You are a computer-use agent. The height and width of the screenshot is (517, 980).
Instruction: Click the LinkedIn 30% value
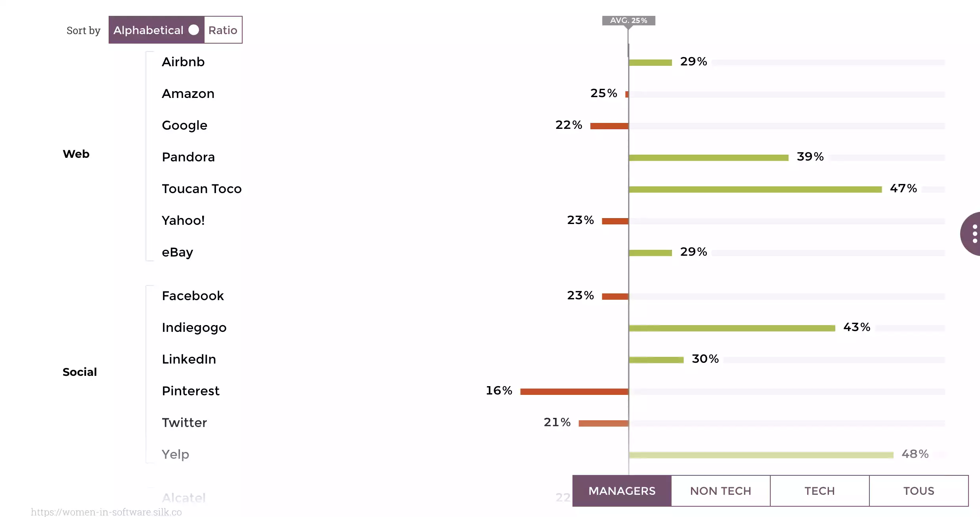click(705, 359)
